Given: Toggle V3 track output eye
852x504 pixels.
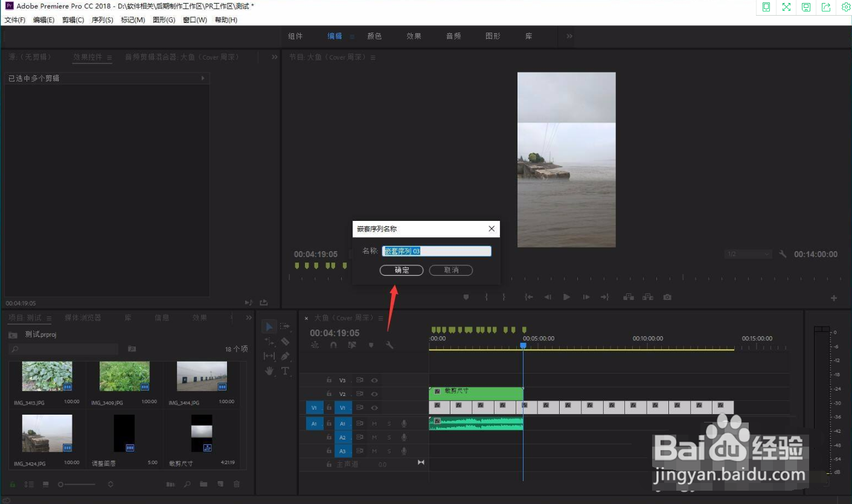Looking at the screenshot, I should pyautogui.click(x=374, y=380).
